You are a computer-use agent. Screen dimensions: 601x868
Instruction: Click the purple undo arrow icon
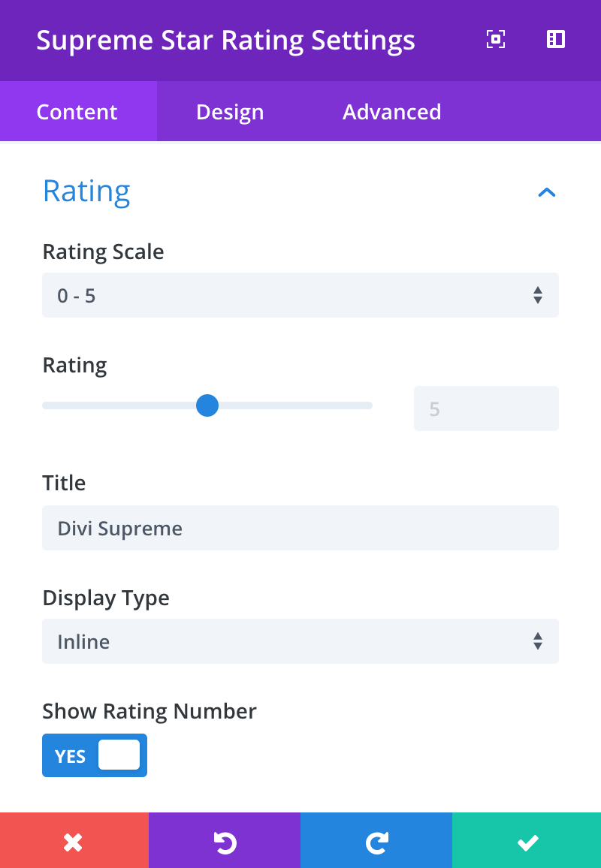pyautogui.click(x=225, y=842)
